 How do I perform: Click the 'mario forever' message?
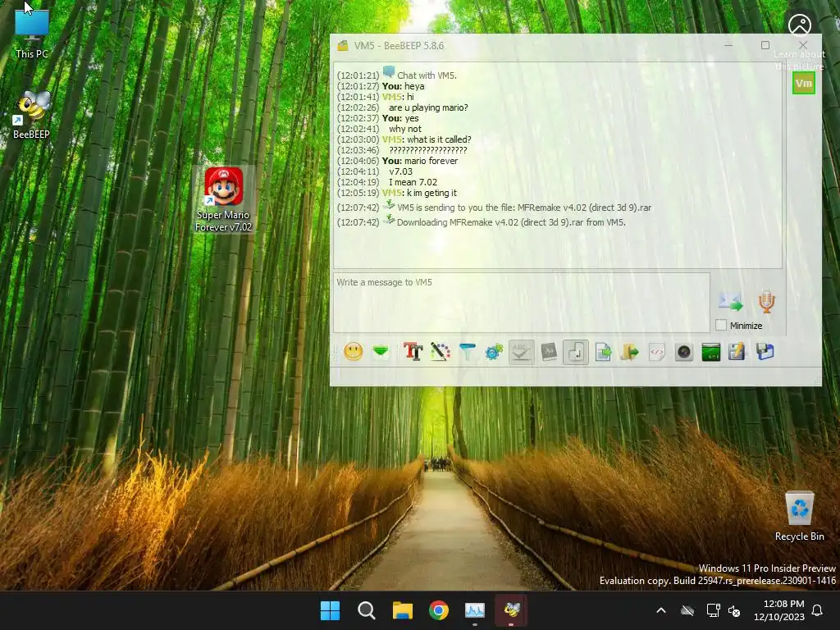tap(431, 161)
